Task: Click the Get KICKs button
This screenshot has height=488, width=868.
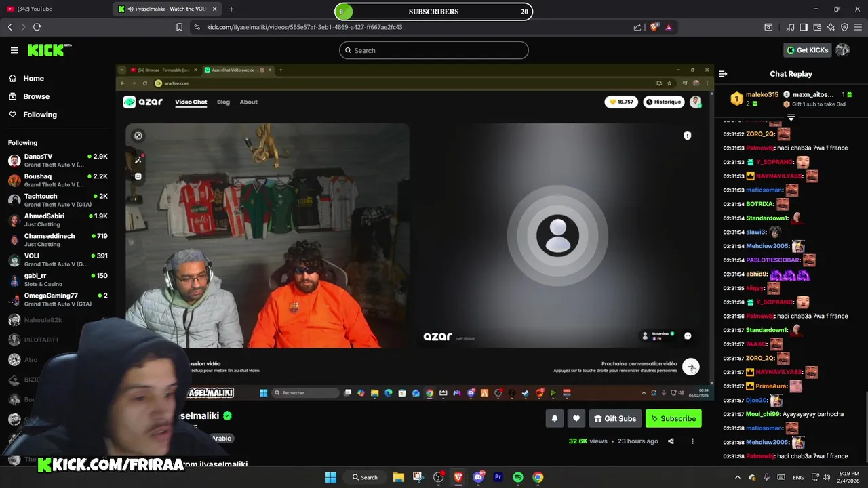Action: pos(807,50)
